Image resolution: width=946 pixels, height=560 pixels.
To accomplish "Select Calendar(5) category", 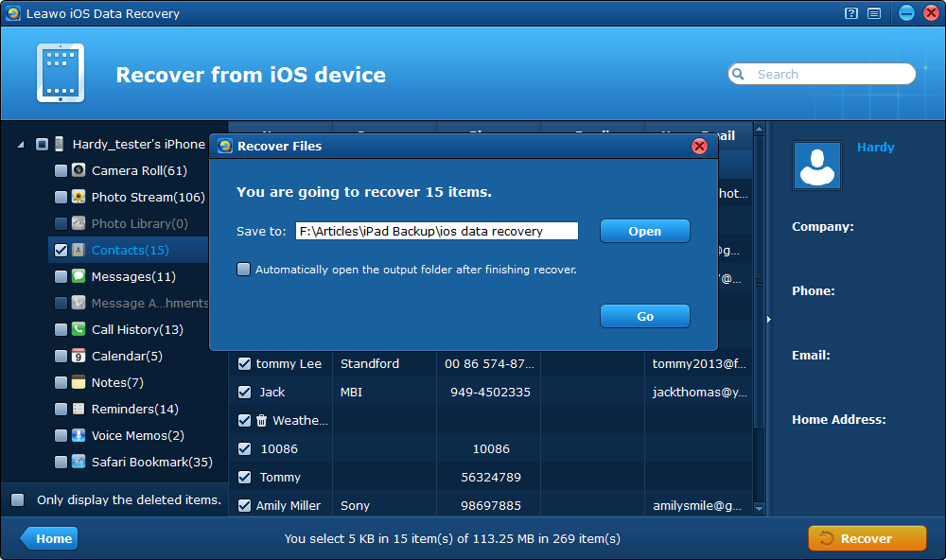I will [128, 356].
